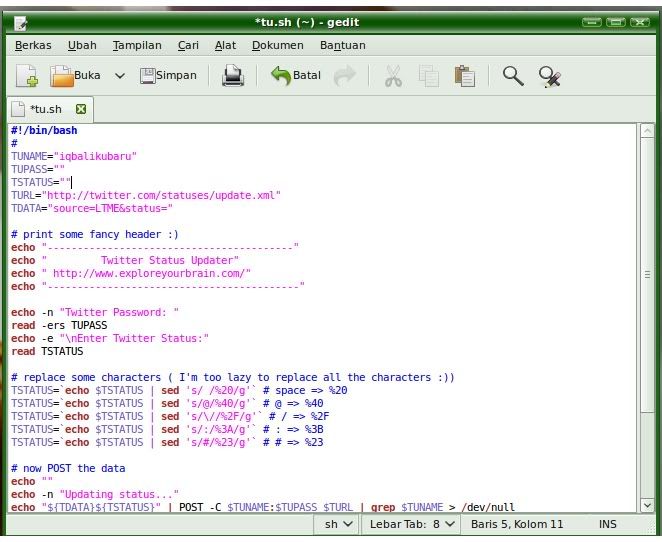Open find and replace icon
Image resolution: width=662 pixels, height=542 pixels.
(x=550, y=77)
